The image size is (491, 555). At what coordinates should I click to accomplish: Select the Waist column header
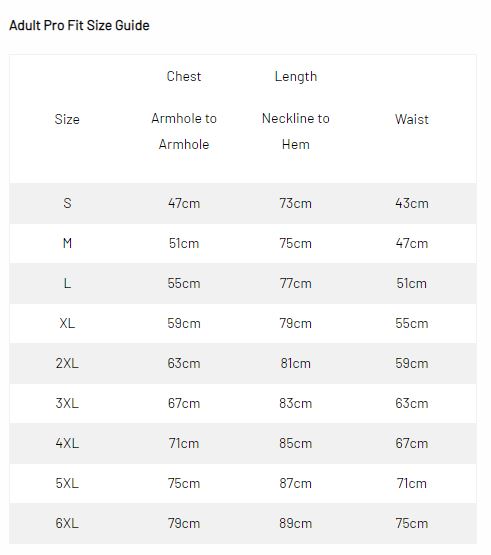[412, 119]
